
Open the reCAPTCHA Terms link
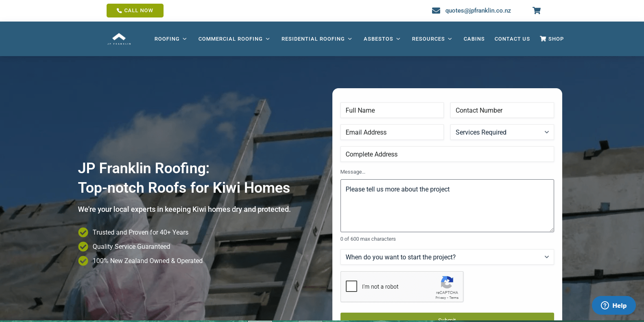tap(454, 298)
